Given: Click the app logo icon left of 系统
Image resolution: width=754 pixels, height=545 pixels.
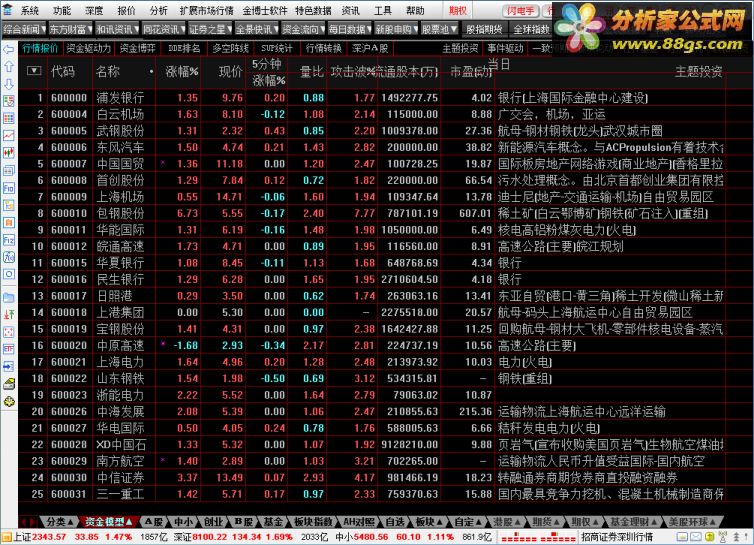Looking at the screenshot, I should 8,10.
